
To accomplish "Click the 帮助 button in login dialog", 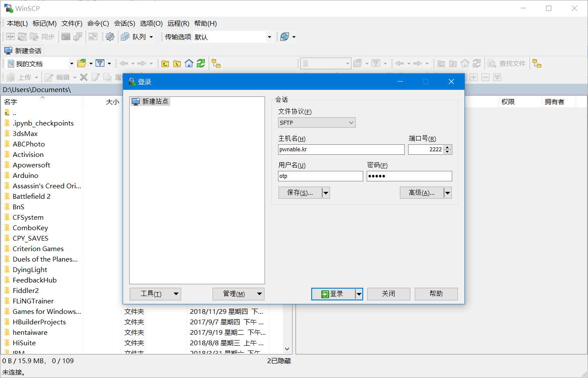I will [x=436, y=294].
